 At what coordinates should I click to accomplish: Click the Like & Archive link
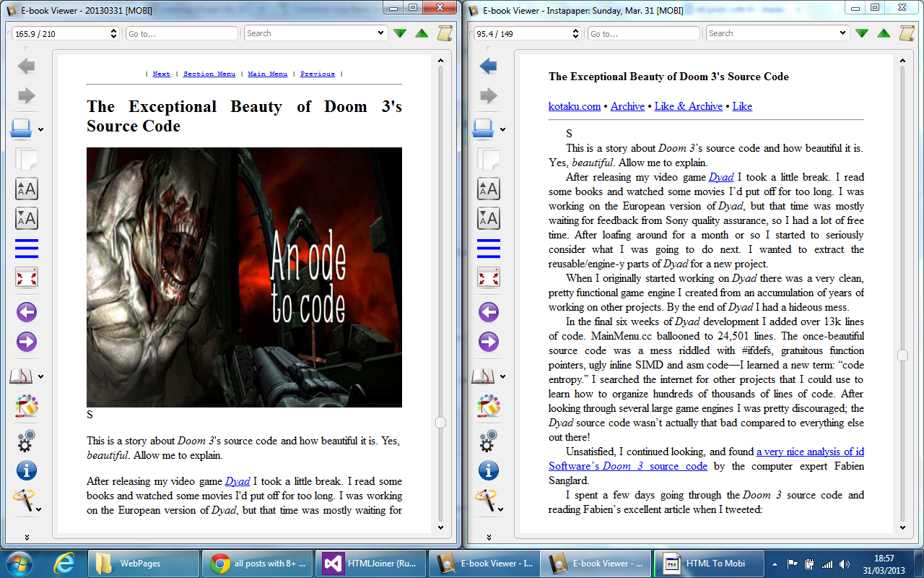[689, 106]
